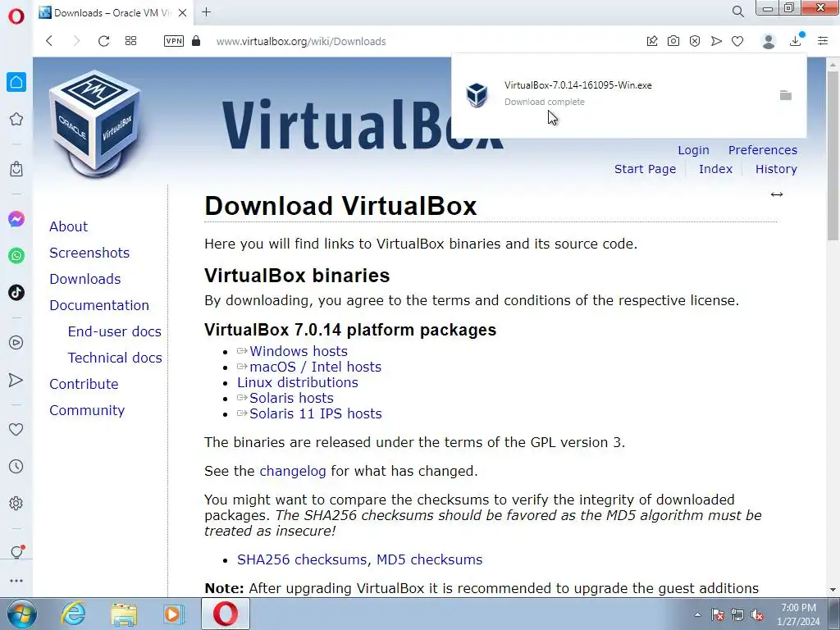
Task: Open Messenger in the sidebar
Action: (16, 219)
